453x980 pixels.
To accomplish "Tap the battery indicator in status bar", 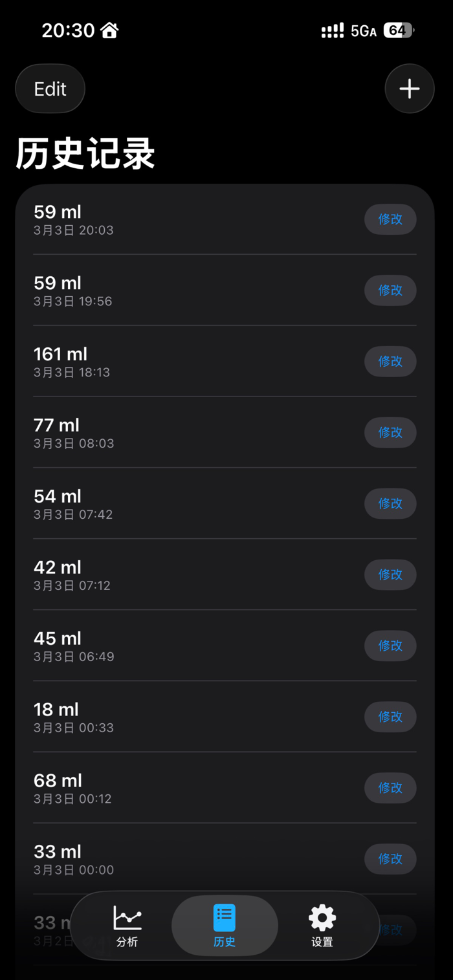I will (399, 30).
